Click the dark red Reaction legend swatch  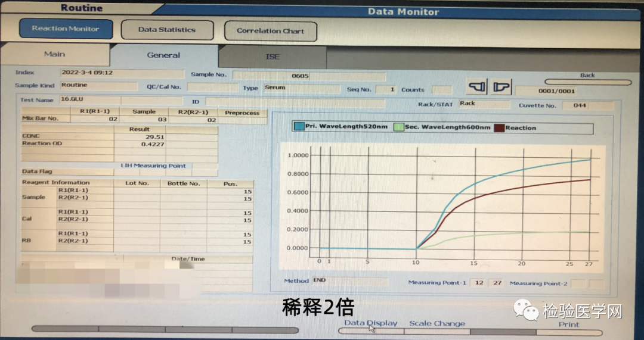tap(499, 127)
